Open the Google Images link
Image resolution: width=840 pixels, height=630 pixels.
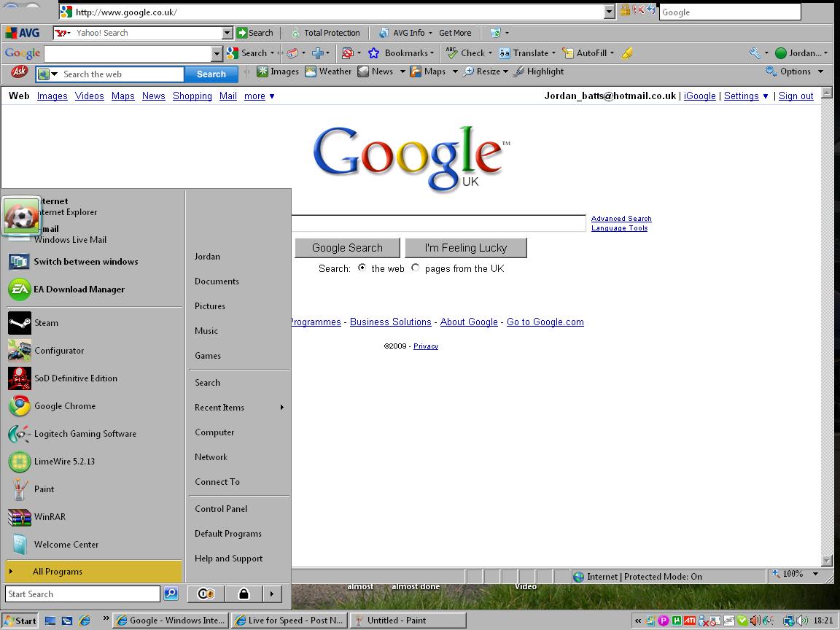coord(52,96)
